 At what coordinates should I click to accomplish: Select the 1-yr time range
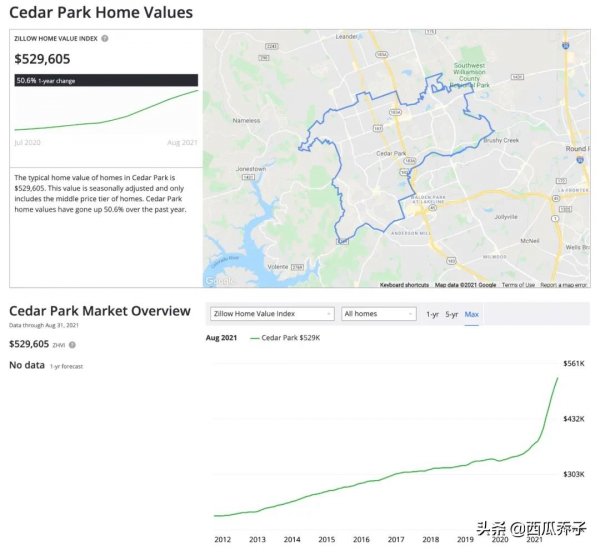coord(432,314)
